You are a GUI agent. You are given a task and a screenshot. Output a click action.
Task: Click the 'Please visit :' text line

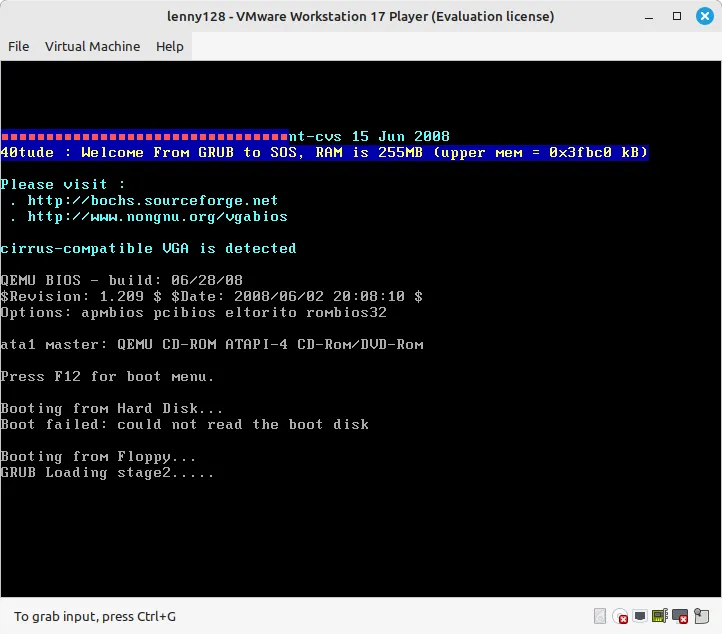(63, 185)
